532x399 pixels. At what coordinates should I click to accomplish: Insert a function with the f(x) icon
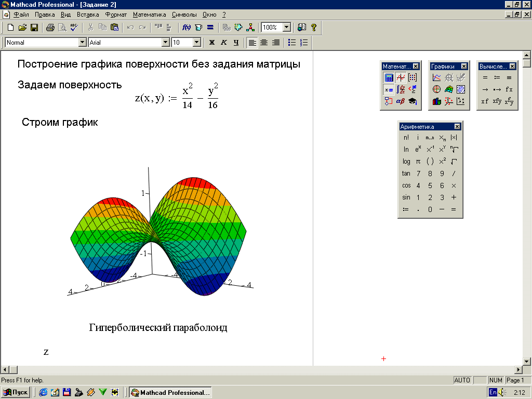[x=187, y=28]
